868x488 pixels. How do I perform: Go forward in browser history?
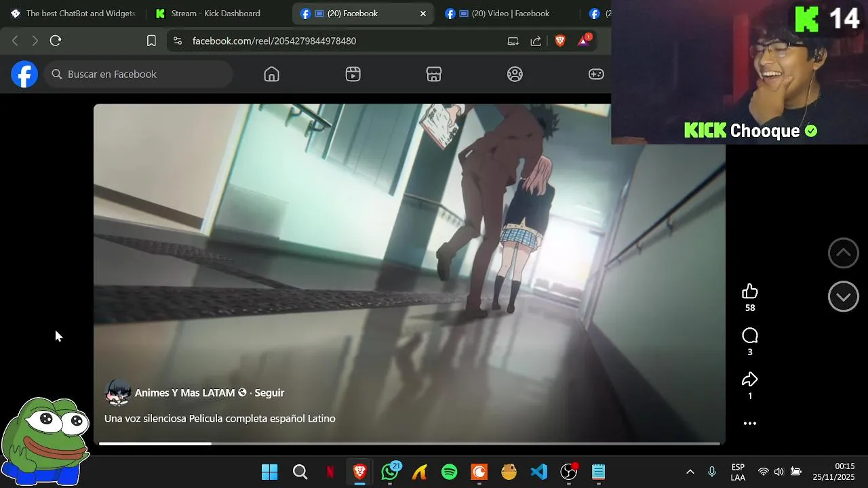click(x=35, y=41)
